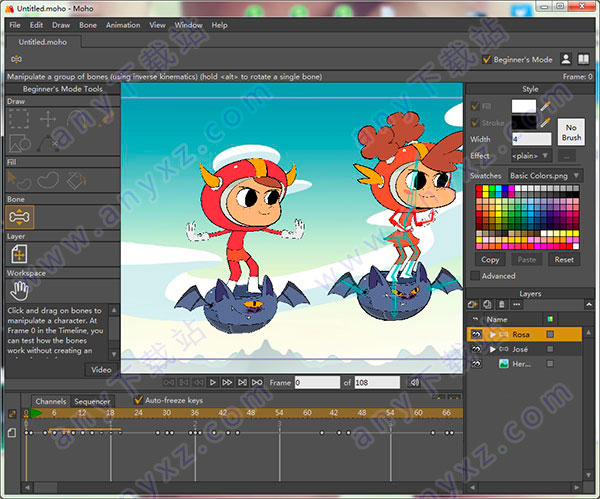Switch to the Sequencer tab
This screenshot has width=600, height=499.
pos(92,401)
